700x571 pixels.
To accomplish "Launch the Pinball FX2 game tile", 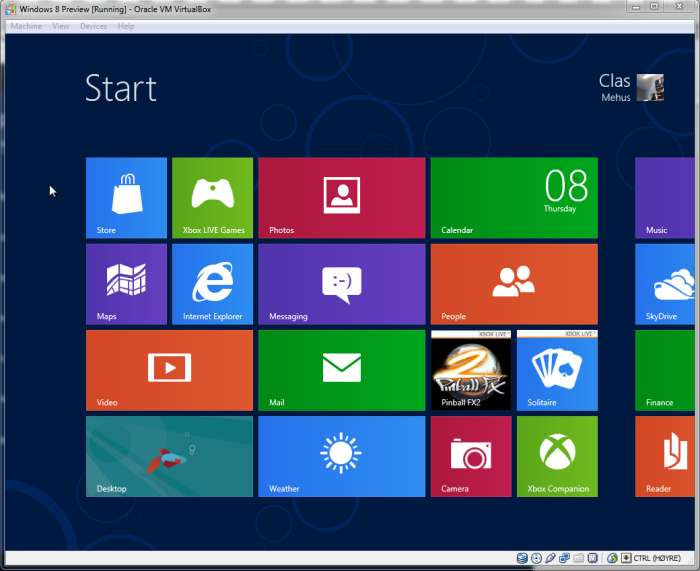I will [471, 370].
